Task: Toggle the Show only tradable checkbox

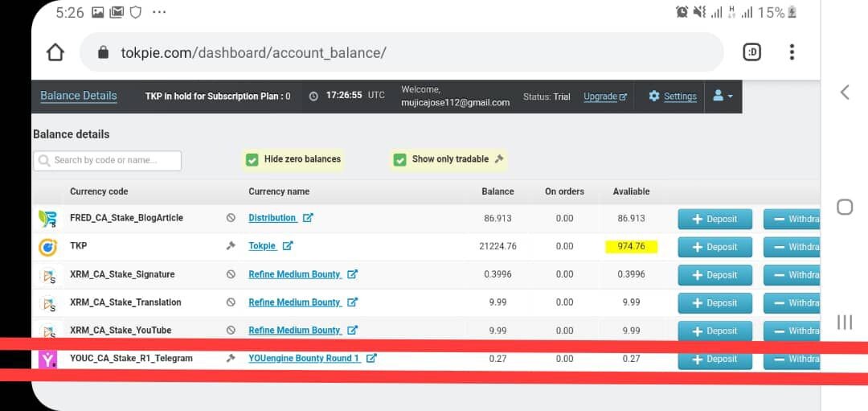Action: pos(399,160)
